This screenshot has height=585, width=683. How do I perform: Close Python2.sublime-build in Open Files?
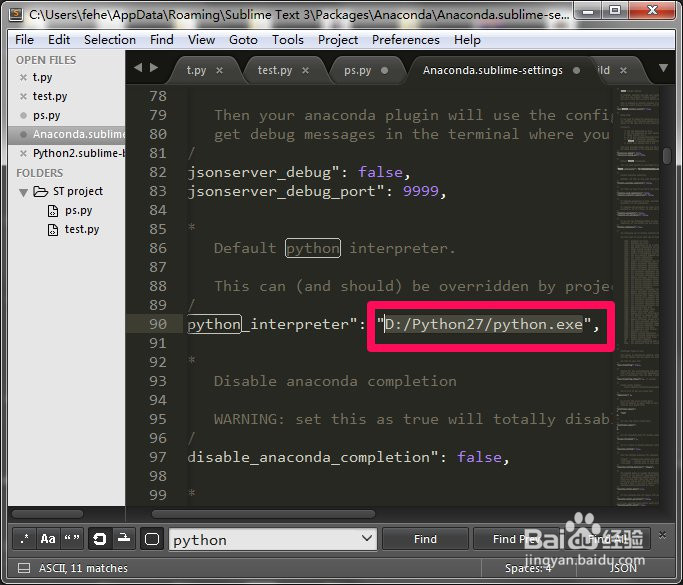coord(24,153)
